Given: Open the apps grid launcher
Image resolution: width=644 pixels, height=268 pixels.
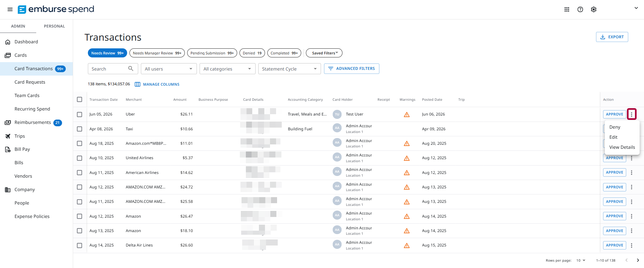Looking at the screenshot, I should coord(567,9).
